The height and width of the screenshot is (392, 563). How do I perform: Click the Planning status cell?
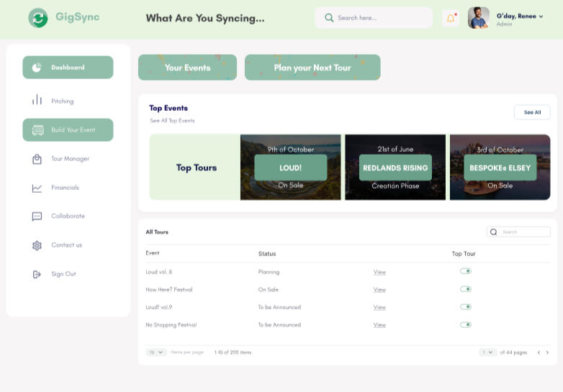(269, 272)
